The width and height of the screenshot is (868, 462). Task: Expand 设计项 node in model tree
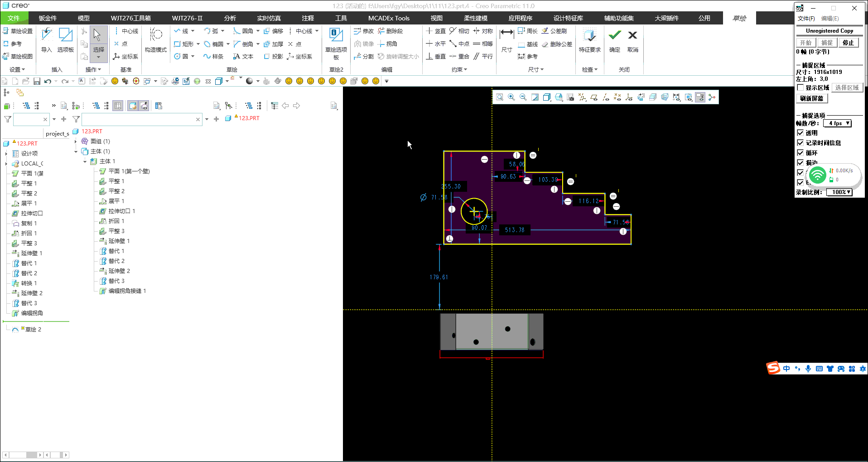pos(6,154)
